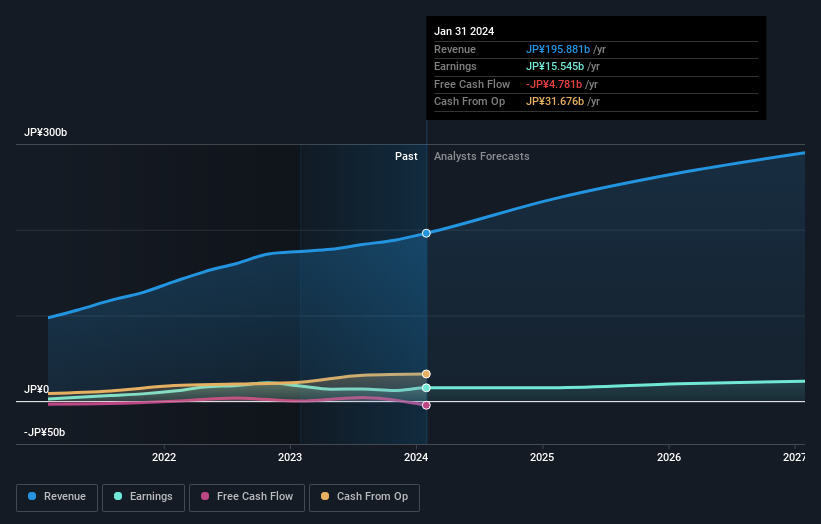Click the JP¥15.545b earnings value
This screenshot has height=524, width=821.
555,66
